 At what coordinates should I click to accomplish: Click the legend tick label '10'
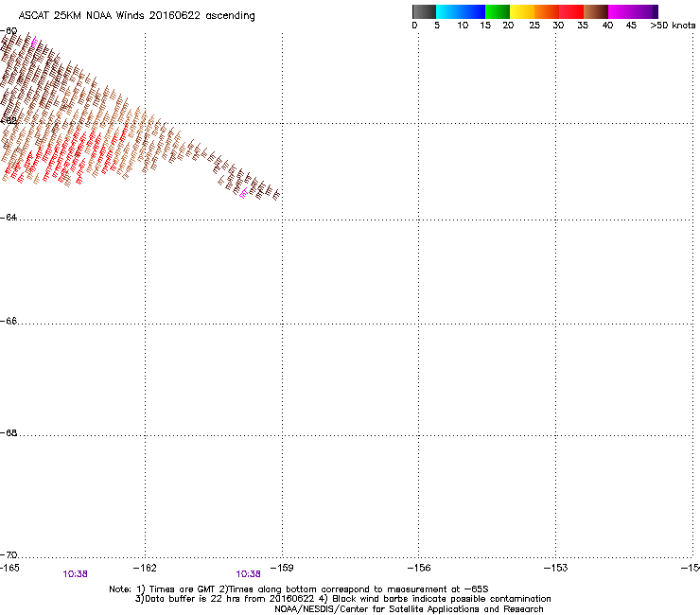tap(463, 26)
